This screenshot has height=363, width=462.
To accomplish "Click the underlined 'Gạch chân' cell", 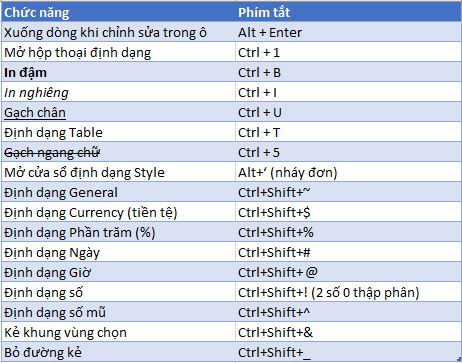I will tap(119, 112).
